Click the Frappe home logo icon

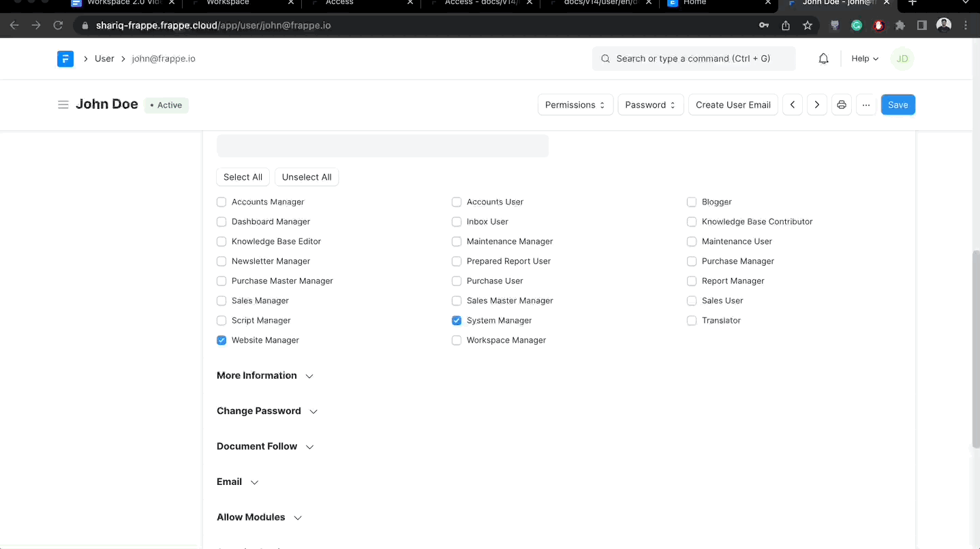65,59
